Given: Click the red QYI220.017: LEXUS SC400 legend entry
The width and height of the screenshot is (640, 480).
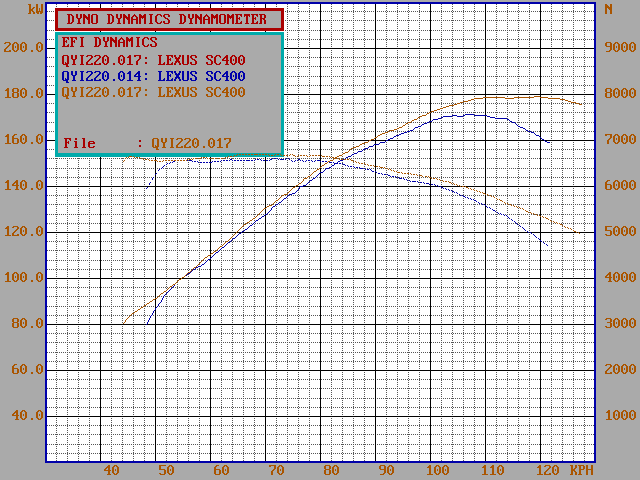Looking at the screenshot, I should coord(153,60).
